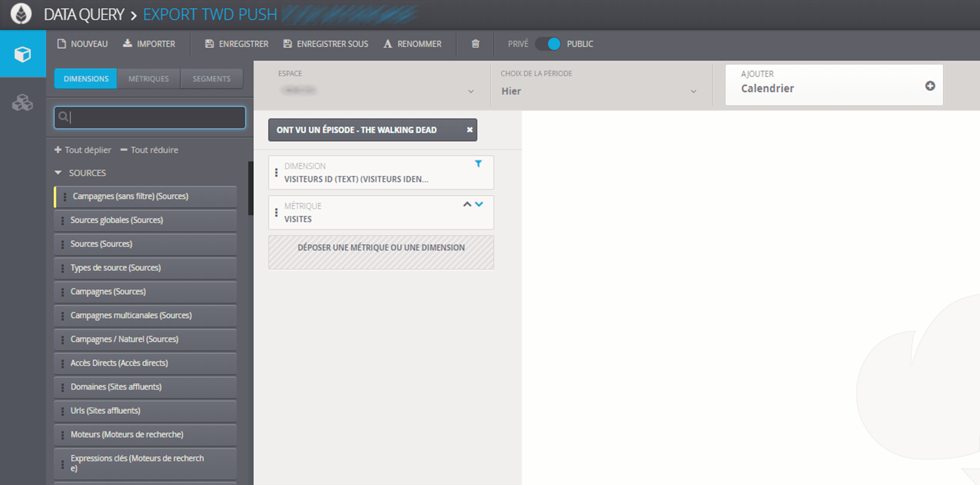This screenshot has height=485, width=980.
Task: Click the filter funnel on Visiteurs ID dimension
Action: (478, 164)
